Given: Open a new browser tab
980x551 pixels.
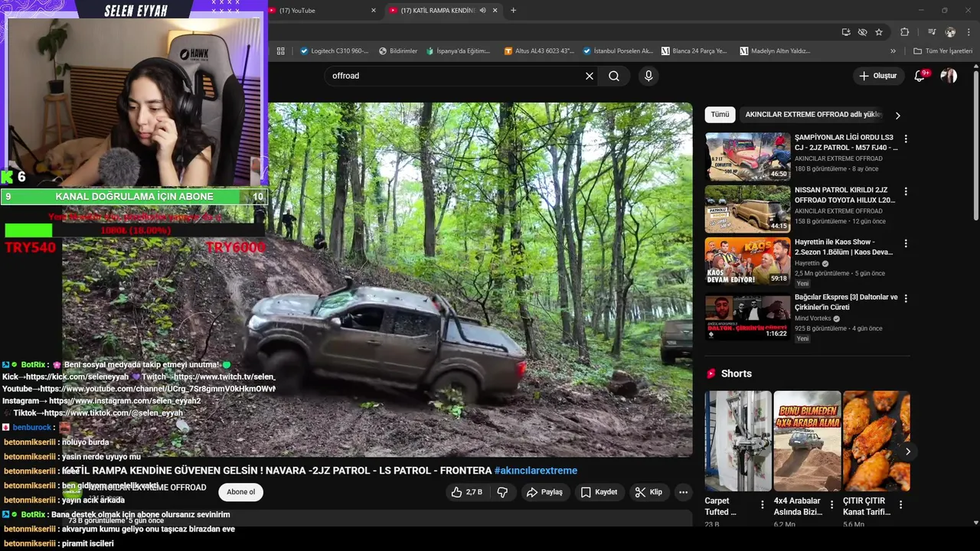Looking at the screenshot, I should (x=513, y=11).
